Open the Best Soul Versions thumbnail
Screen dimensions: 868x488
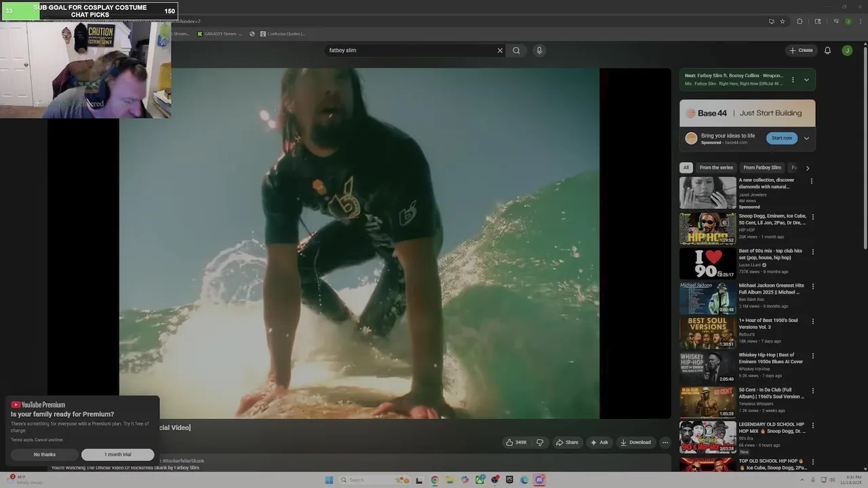click(x=708, y=333)
